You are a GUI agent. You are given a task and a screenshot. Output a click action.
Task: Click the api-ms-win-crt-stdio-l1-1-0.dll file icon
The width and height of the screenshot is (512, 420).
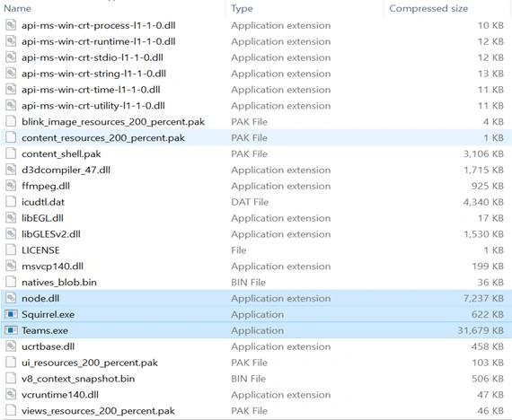(x=11, y=57)
